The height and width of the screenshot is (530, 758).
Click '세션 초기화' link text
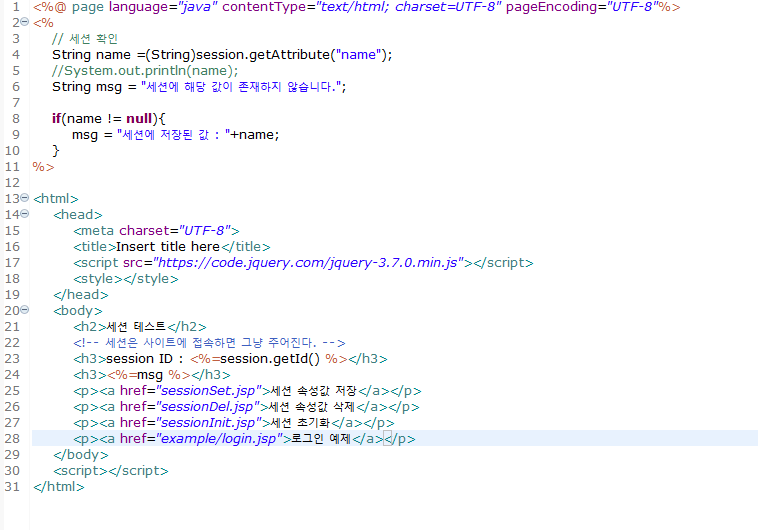(300, 423)
